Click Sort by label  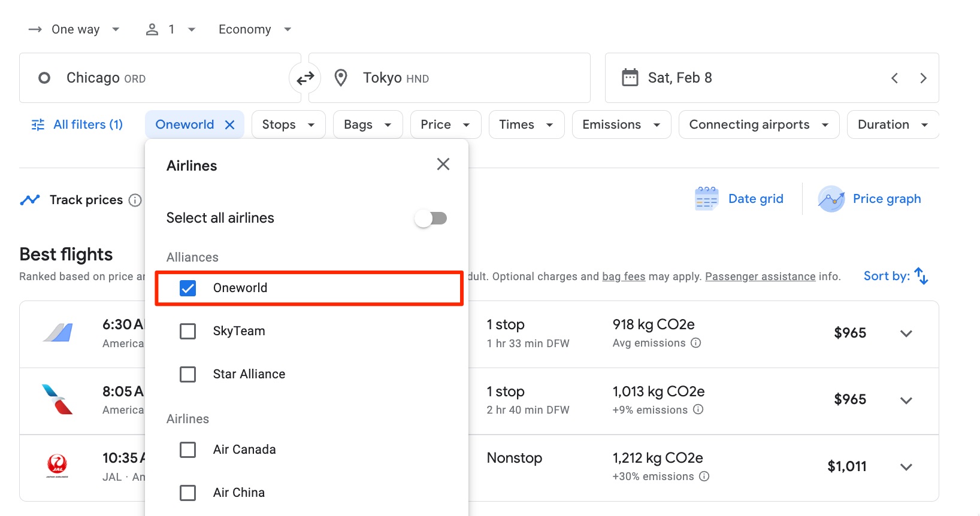887,276
